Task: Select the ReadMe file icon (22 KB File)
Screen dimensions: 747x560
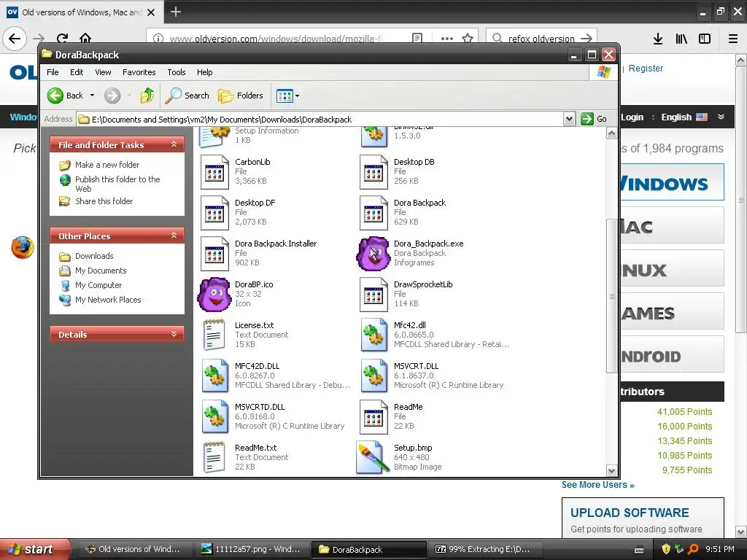Action: pyautogui.click(x=373, y=417)
